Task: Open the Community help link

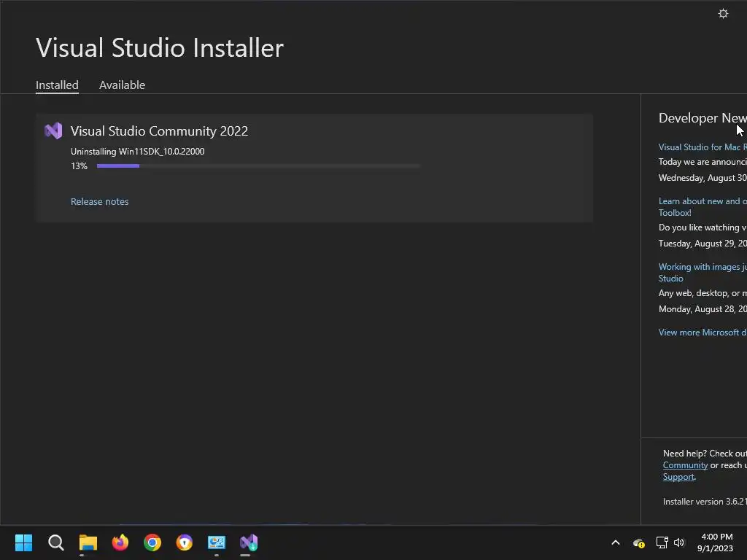Action: tap(685, 465)
